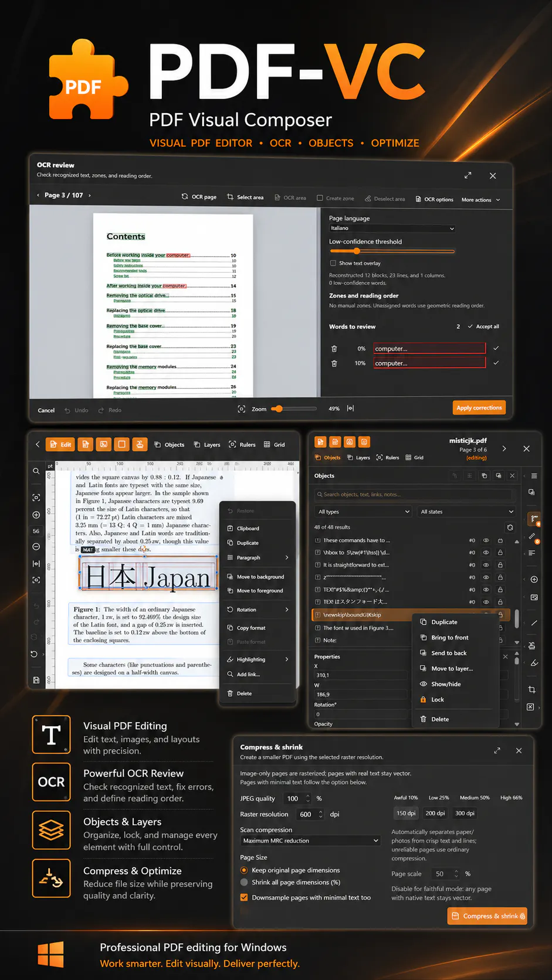Expand the Highlighting submenu
This screenshot has height=980, width=552.
[x=259, y=659]
